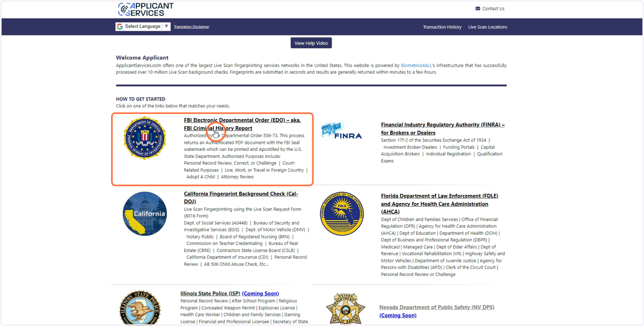The height and width of the screenshot is (326, 644).
Task: Open the Illinois State Police (ISP) link
Action: tap(210, 294)
